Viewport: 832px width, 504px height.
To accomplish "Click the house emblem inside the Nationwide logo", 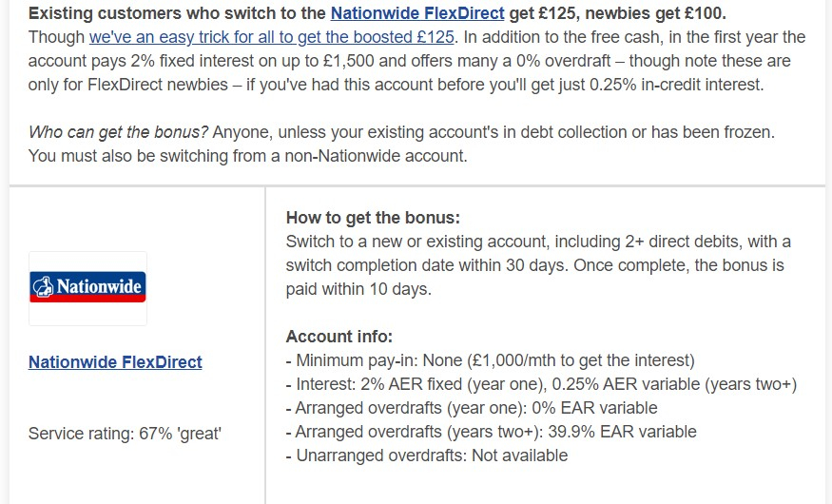I will point(43,286).
